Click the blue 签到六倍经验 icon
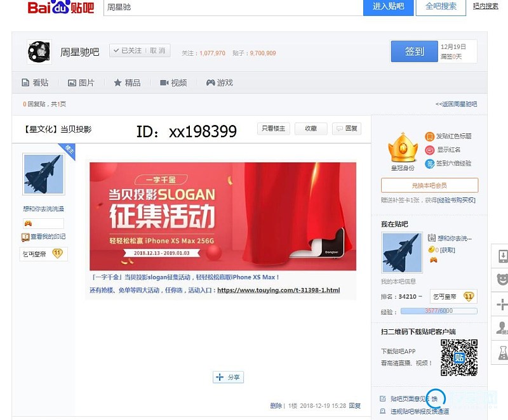Screen dimensions: 508x420 430,164
